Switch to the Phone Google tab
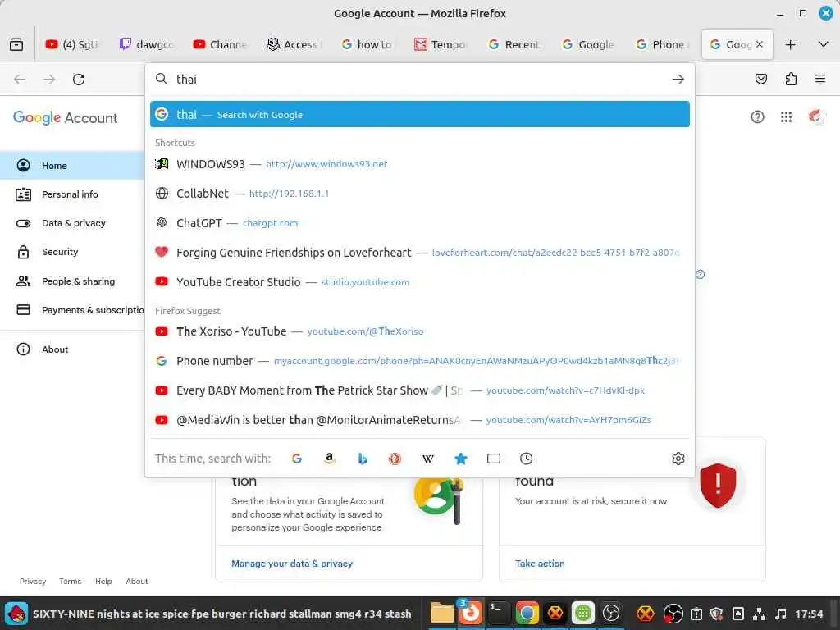This screenshot has height=630, width=840. click(663, 44)
